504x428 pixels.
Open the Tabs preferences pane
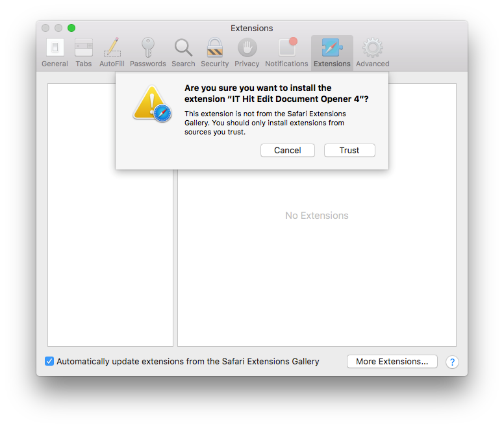(84, 53)
